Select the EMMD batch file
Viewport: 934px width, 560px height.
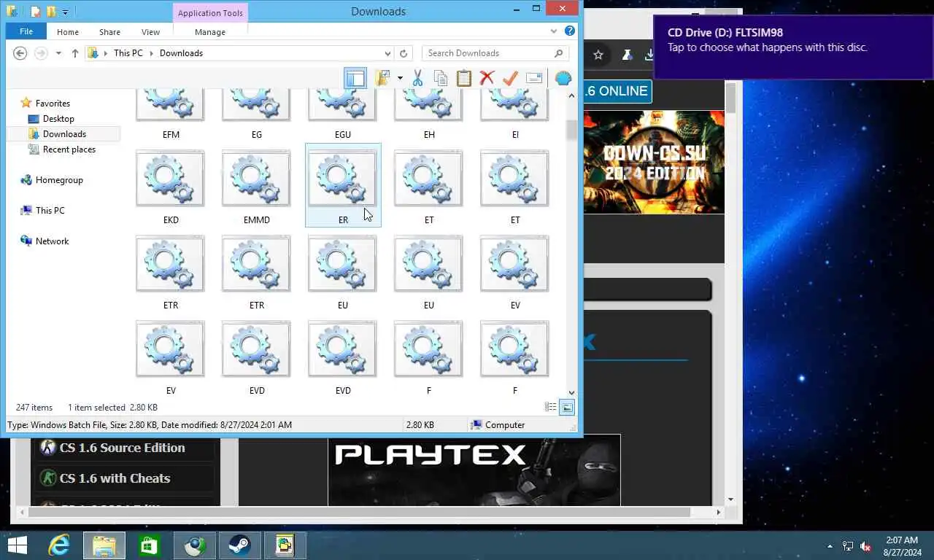[257, 187]
